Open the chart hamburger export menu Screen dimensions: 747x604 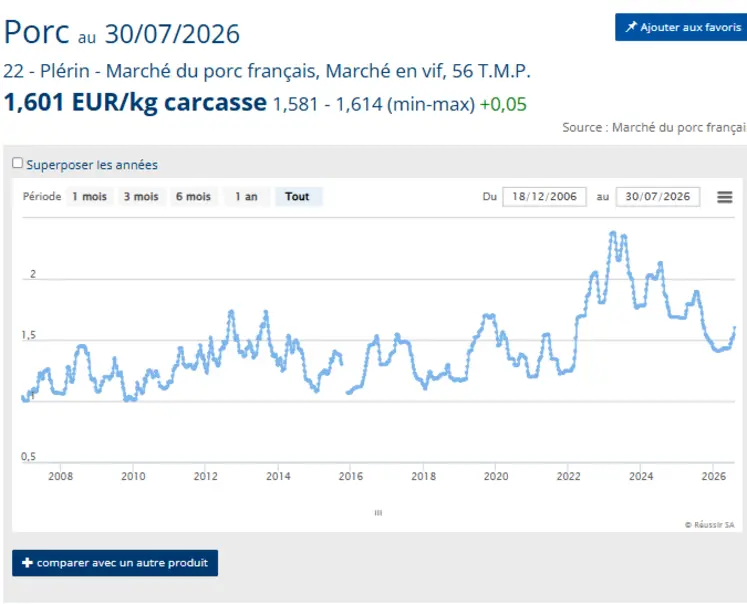[725, 197]
